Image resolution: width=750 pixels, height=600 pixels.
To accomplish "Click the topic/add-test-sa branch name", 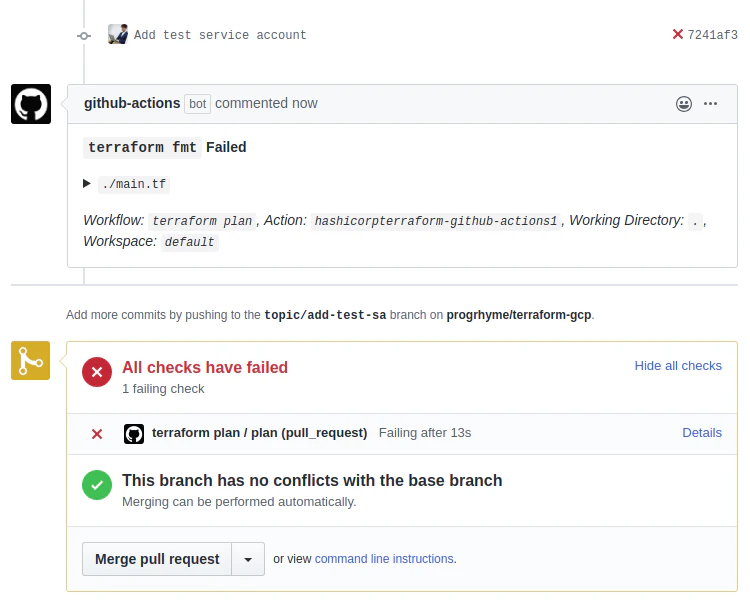I will [x=325, y=315].
